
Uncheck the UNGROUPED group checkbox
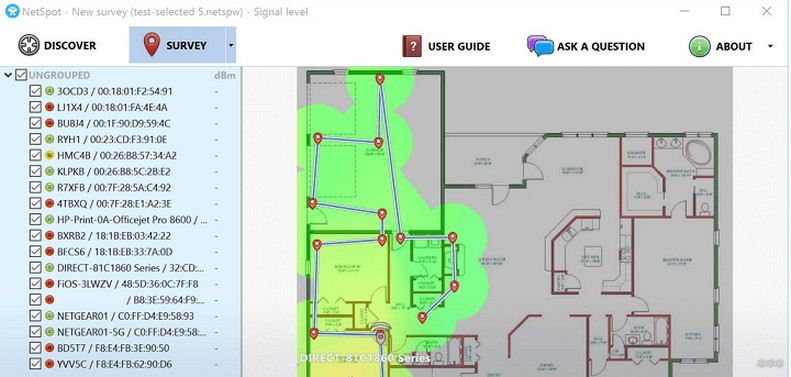[21, 75]
